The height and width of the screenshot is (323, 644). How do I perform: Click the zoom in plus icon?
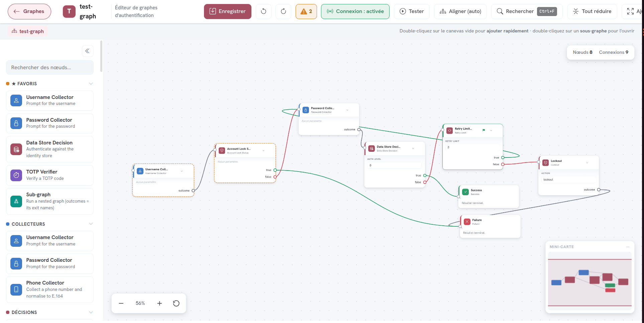[159, 303]
